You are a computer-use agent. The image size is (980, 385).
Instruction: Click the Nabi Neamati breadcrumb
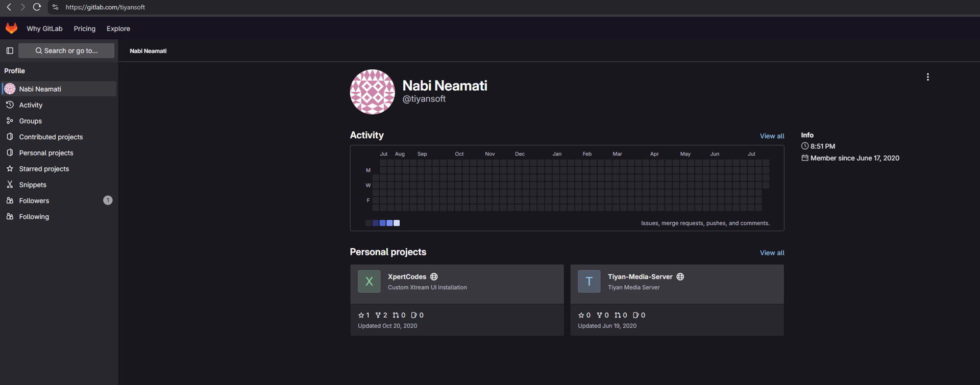point(148,51)
